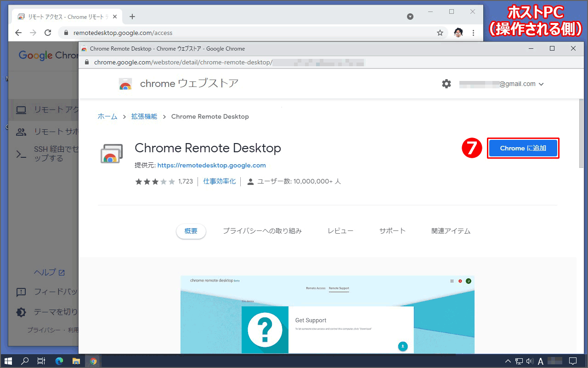Open the notification center icon
The image size is (588, 368).
[573, 361]
